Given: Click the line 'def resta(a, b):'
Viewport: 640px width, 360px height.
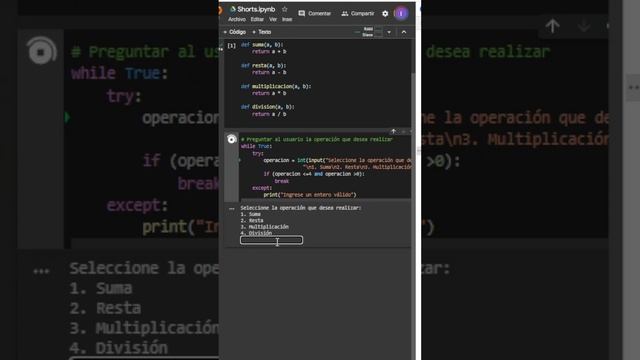Looking at the screenshot, I should click(263, 65).
